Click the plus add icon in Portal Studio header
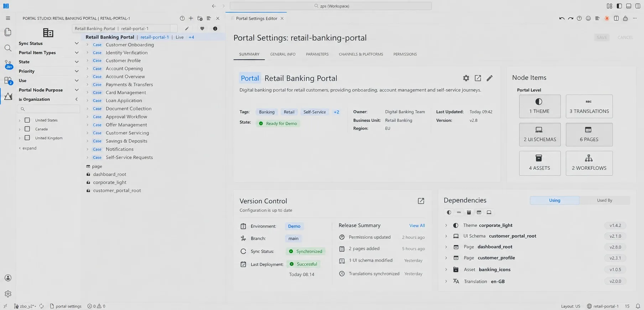644x310 pixels. [x=191, y=18]
